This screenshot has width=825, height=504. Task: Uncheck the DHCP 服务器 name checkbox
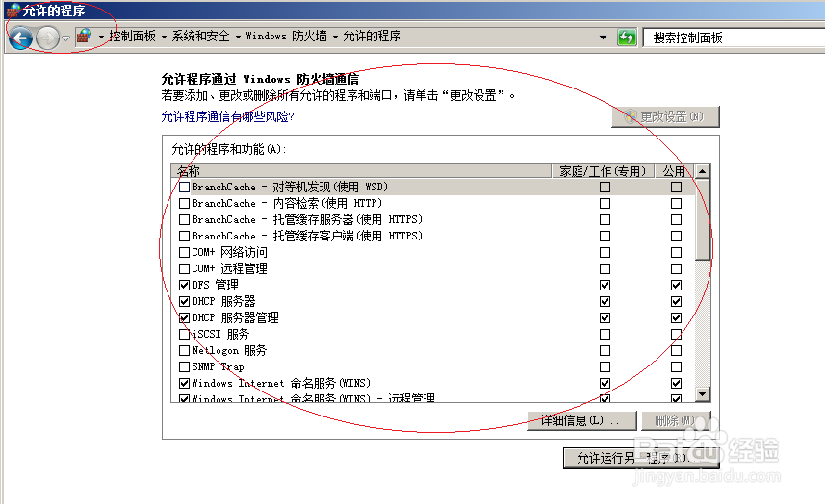(x=184, y=301)
